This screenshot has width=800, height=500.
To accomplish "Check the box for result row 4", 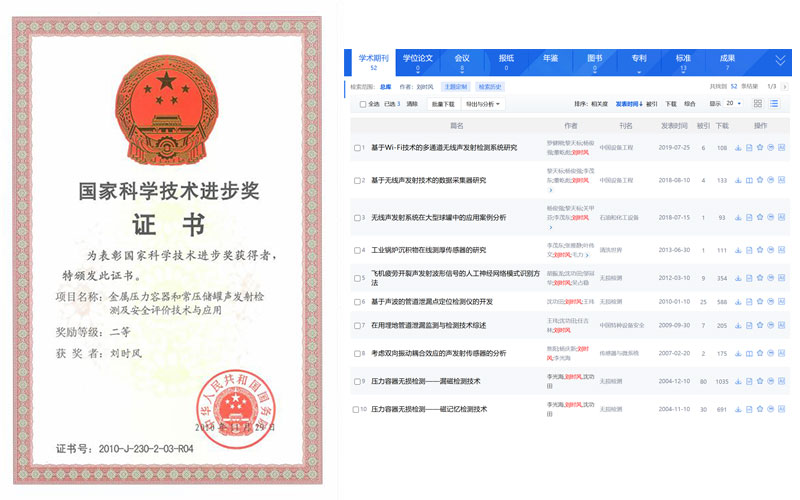I will click(x=357, y=251).
